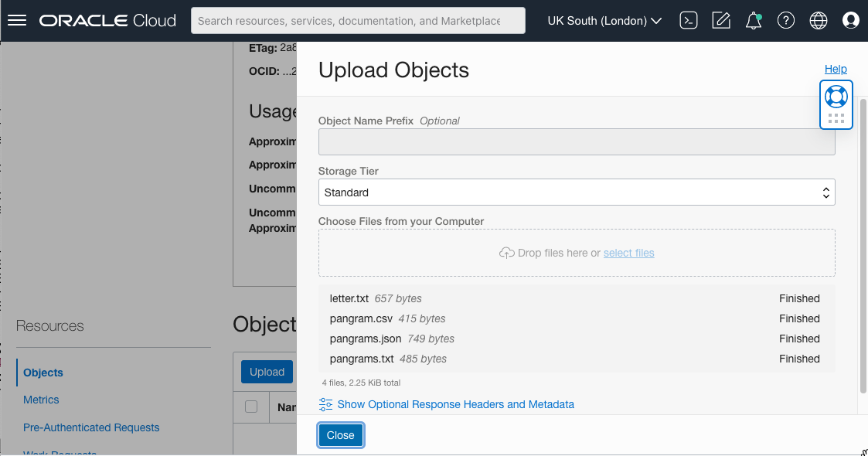Screen dimensions: 868x456
Task: View notifications via the bell icon
Action: tap(754, 20)
